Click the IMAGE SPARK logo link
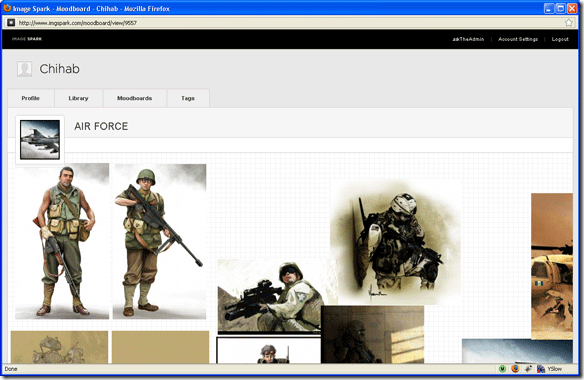Viewport: 584px width, 380px height. click(x=27, y=39)
